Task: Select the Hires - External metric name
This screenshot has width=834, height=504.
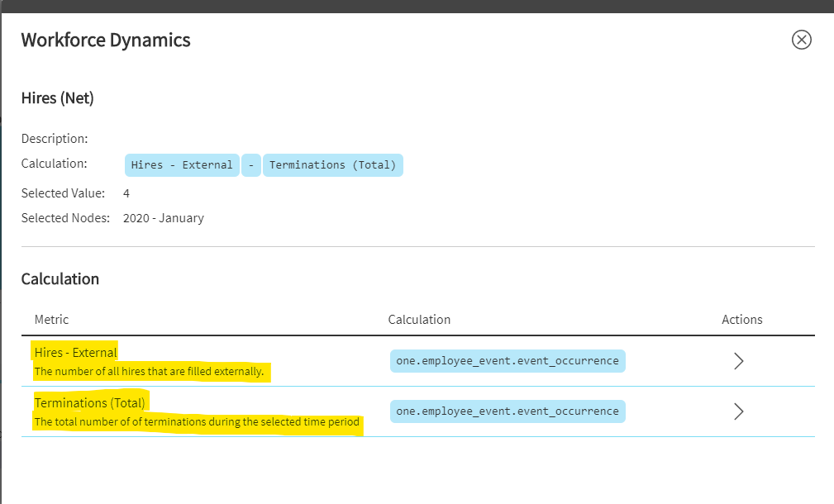Action: pos(76,352)
